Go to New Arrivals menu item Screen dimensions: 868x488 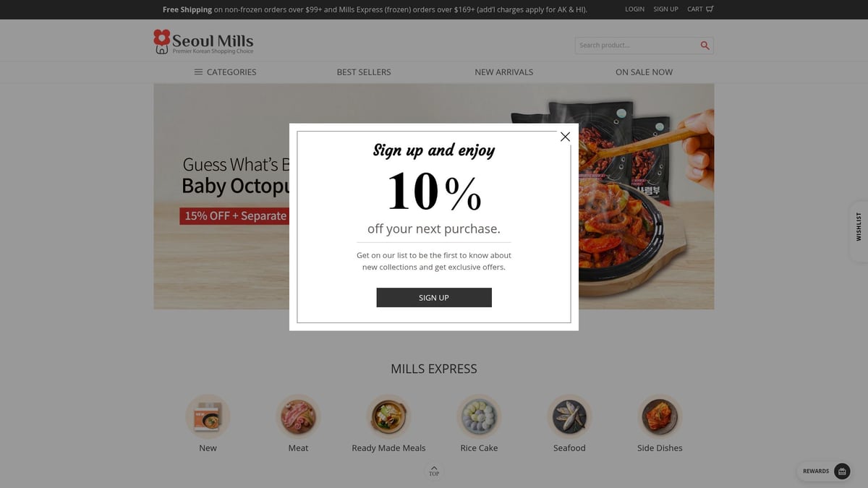(x=504, y=72)
